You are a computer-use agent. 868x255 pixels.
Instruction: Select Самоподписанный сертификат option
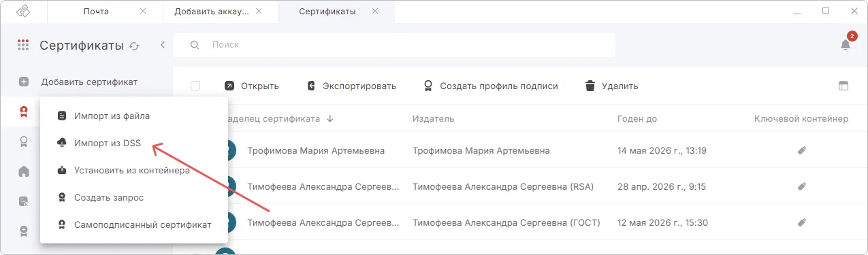tap(143, 224)
